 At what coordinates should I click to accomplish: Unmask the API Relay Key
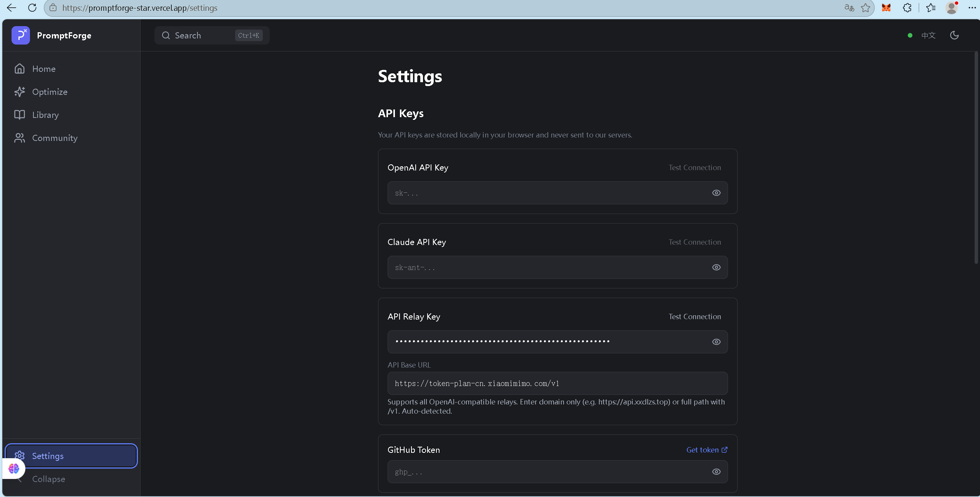(x=716, y=342)
